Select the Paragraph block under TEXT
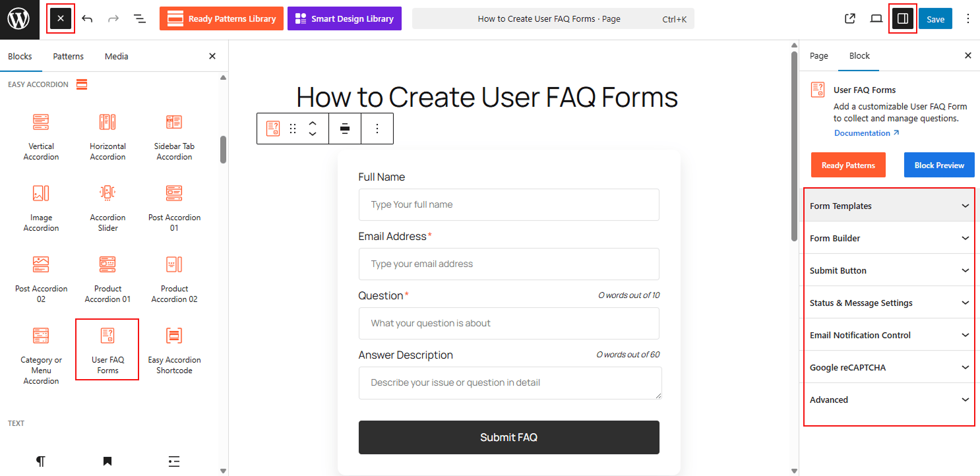 (x=41, y=460)
